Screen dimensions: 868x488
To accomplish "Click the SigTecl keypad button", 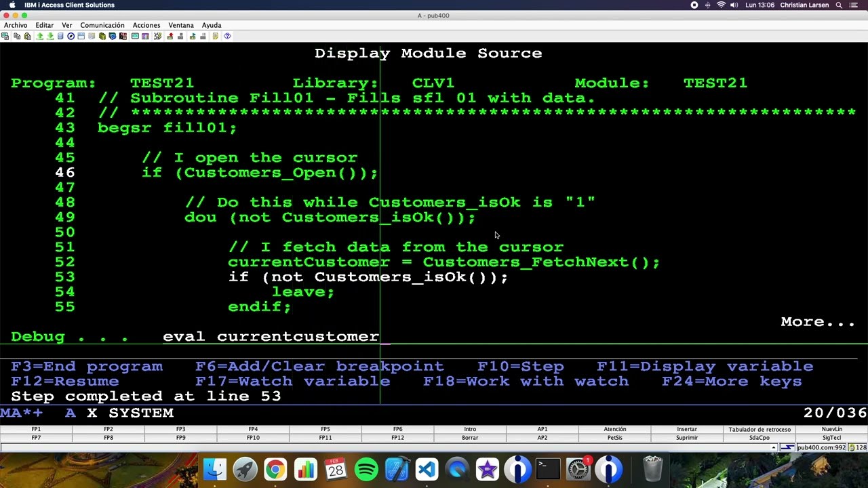I will click(831, 438).
